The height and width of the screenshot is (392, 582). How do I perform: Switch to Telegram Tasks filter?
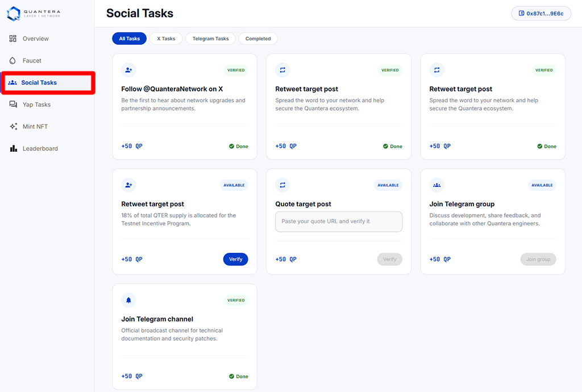tap(210, 39)
